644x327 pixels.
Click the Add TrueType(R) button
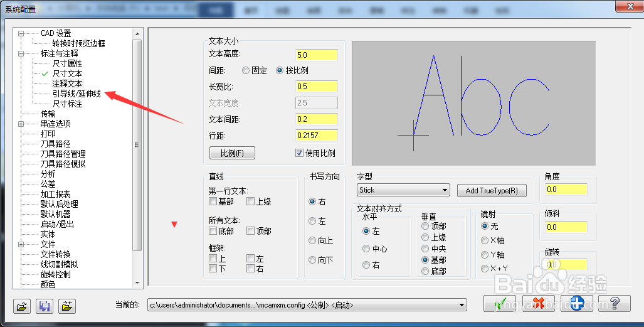coord(492,190)
